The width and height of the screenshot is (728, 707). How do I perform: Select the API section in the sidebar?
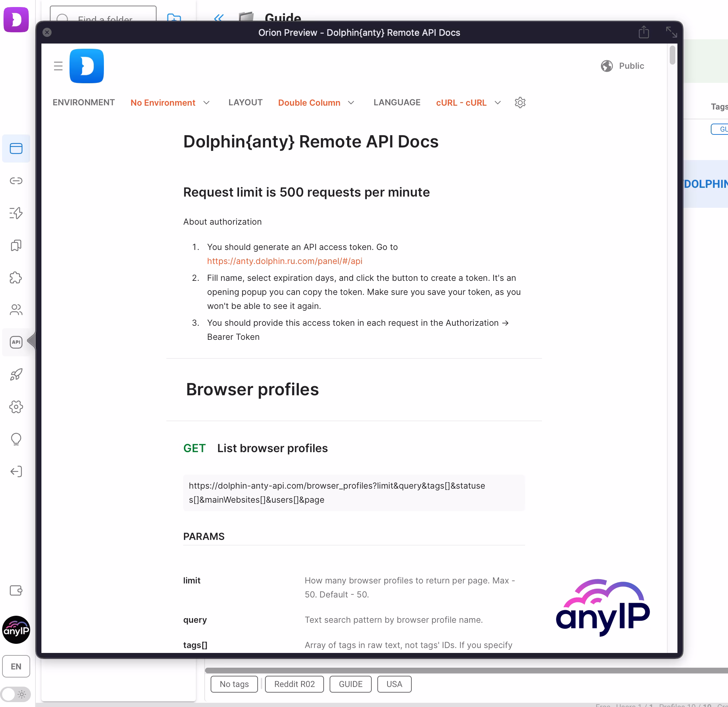tap(16, 342)
